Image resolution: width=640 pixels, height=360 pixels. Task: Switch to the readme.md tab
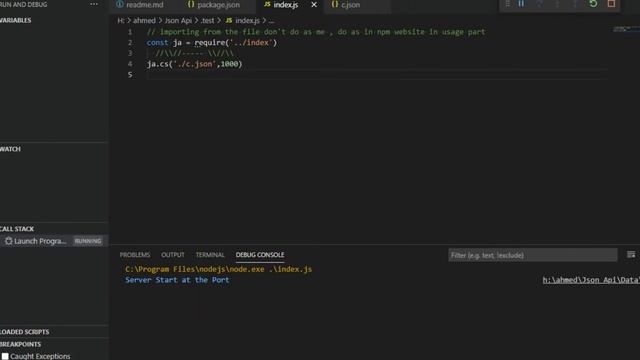140,5
